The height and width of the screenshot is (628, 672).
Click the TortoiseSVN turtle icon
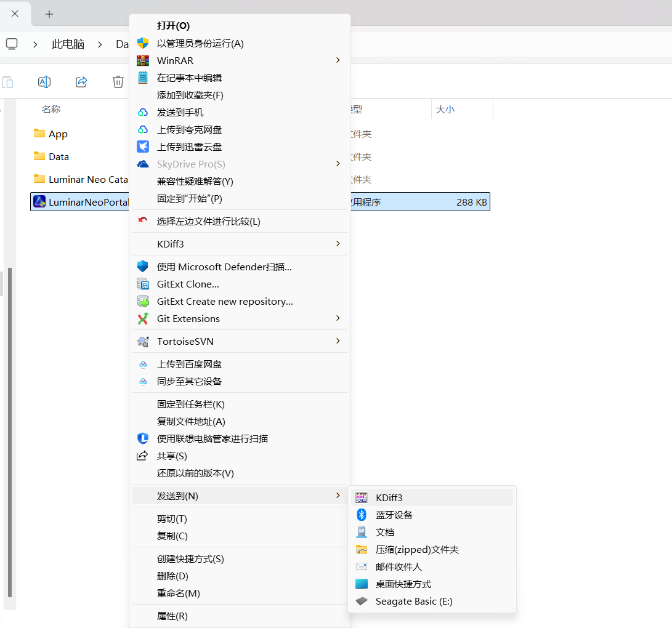(x=143, y=342)
